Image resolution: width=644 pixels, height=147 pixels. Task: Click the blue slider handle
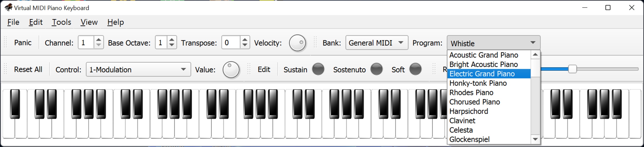572,69
